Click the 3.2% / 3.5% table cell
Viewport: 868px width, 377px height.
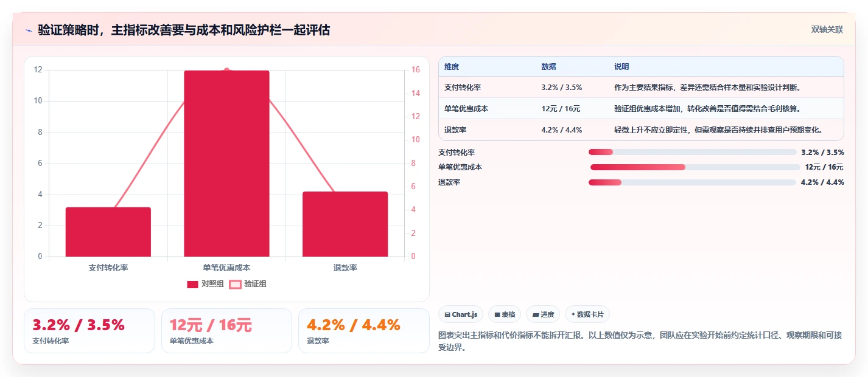(562, 88)
